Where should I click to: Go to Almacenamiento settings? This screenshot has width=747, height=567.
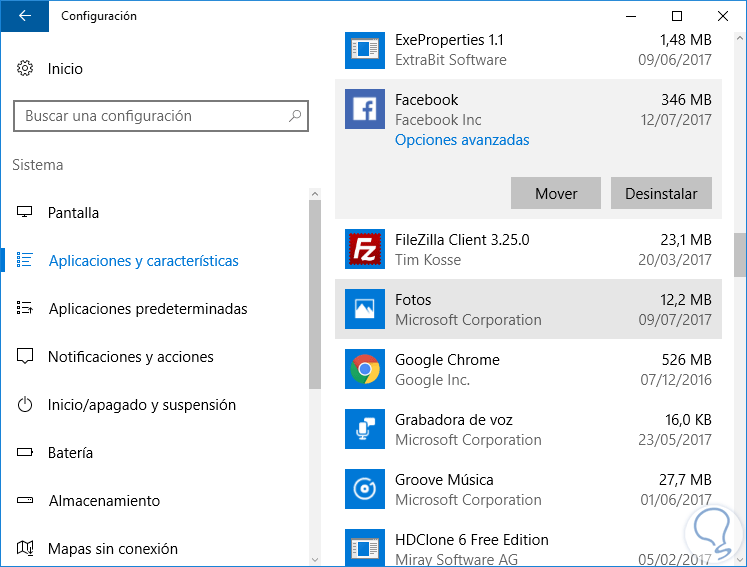click(x=103, y=501)
